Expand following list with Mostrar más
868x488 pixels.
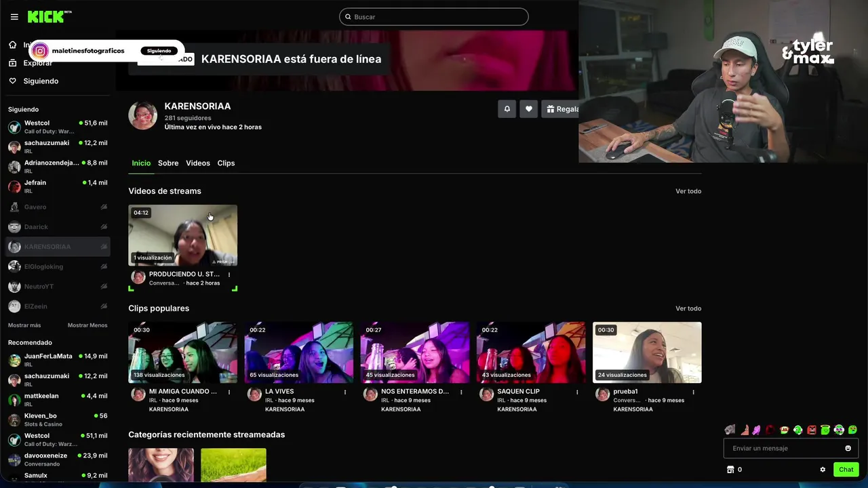(24, 325)
